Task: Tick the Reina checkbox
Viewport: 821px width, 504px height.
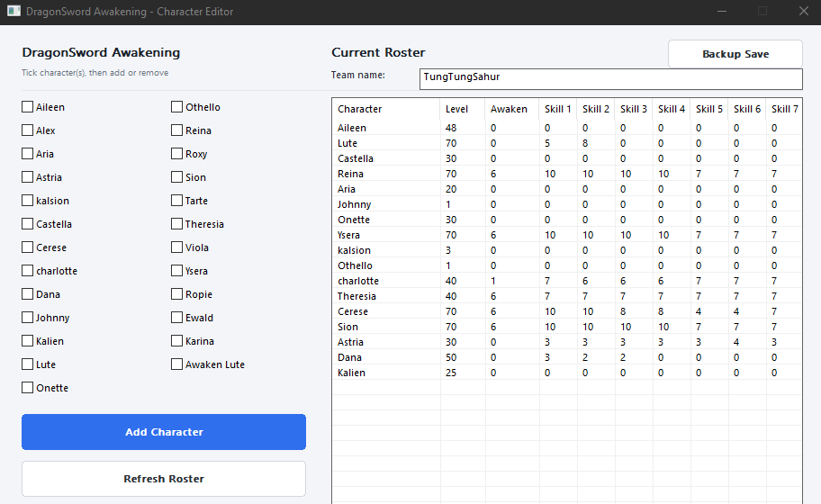Action: coord(176,130)
